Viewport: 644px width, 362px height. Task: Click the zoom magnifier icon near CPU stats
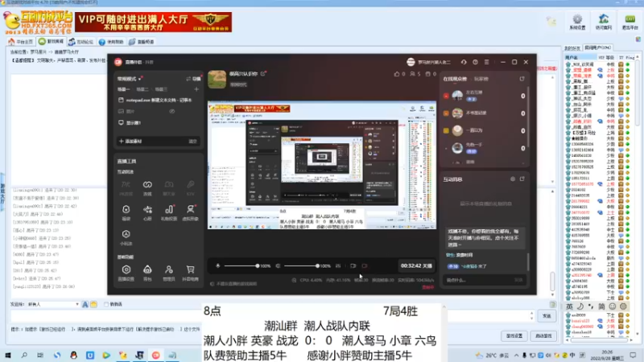click(x=294, y=280)
